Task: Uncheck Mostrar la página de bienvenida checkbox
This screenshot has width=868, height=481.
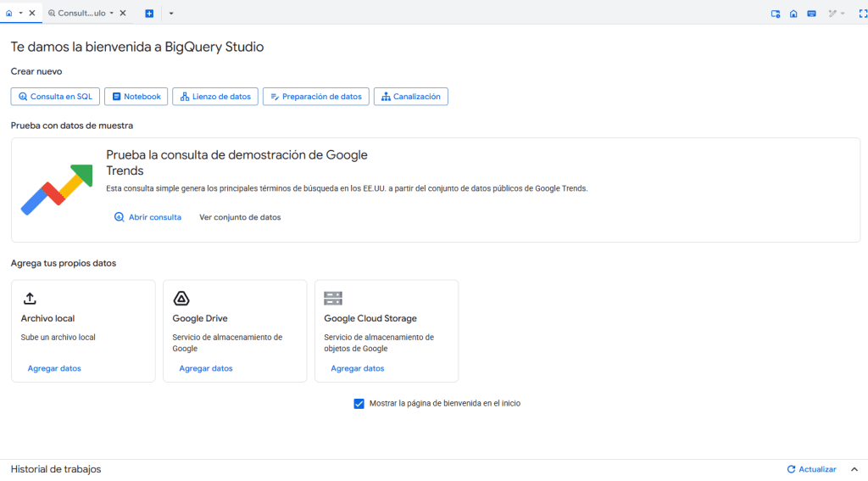Action: (359, 404)
